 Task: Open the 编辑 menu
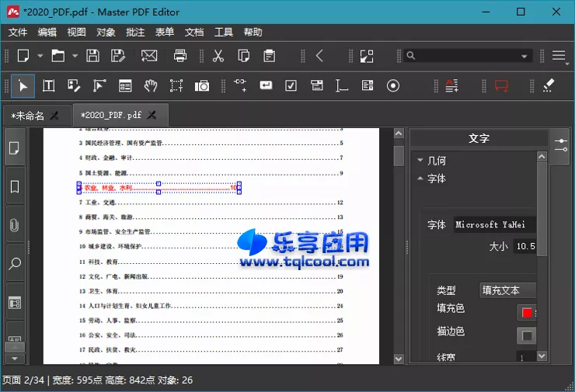pyautogui.click(x=47, y=33)
